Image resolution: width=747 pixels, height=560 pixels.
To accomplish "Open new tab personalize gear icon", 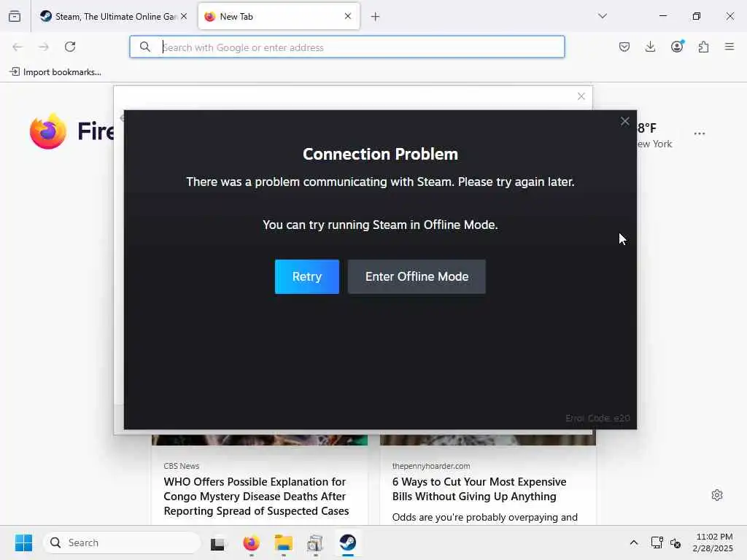I will tap(716, 495).
